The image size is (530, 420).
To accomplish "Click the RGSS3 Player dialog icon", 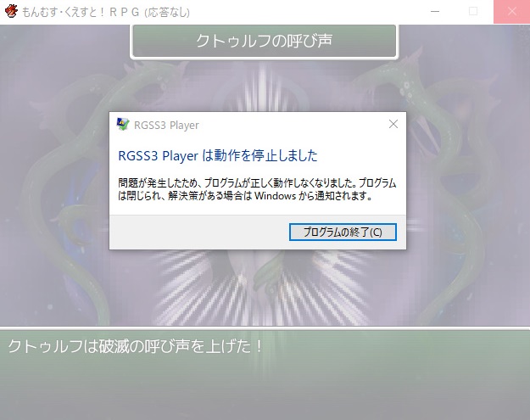I will (x=123, y=125).
